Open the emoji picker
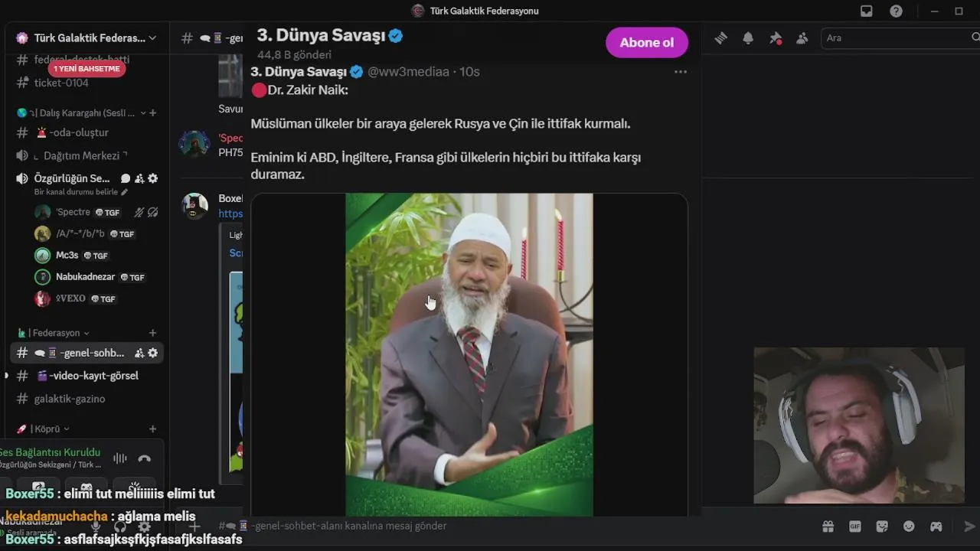Screen dimensions: 980x551 coord(909,527)
